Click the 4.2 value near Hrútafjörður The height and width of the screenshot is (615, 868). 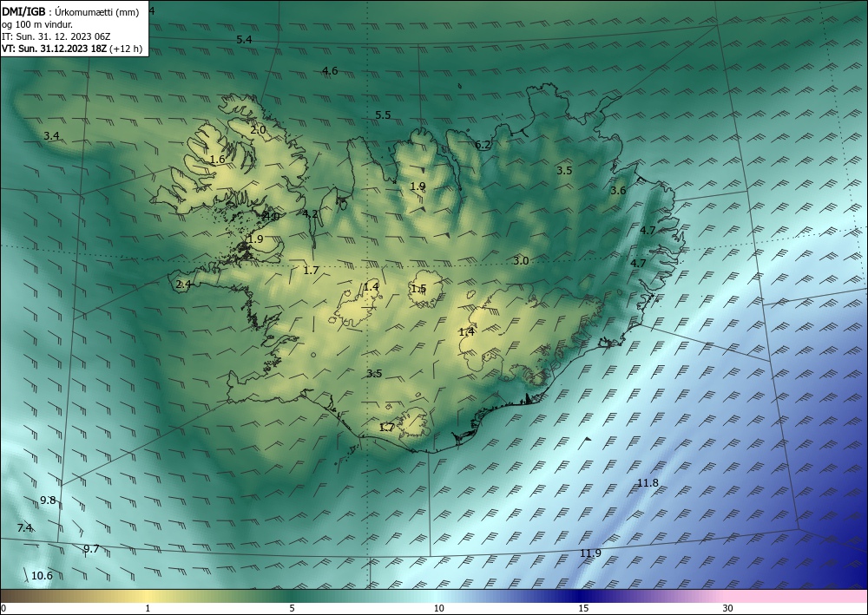pyautogui.click(x=311, y=213)
